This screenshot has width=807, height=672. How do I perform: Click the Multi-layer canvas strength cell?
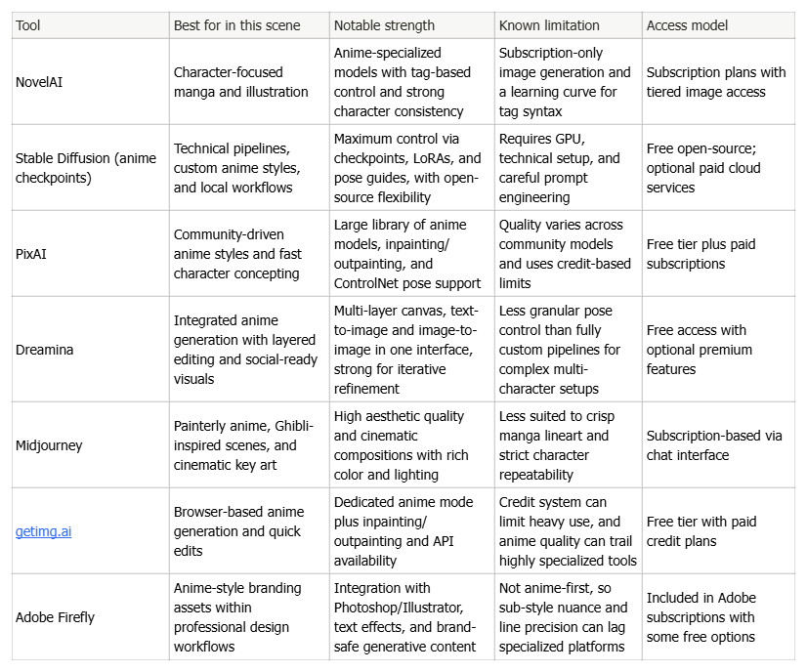tap(412, 350)
